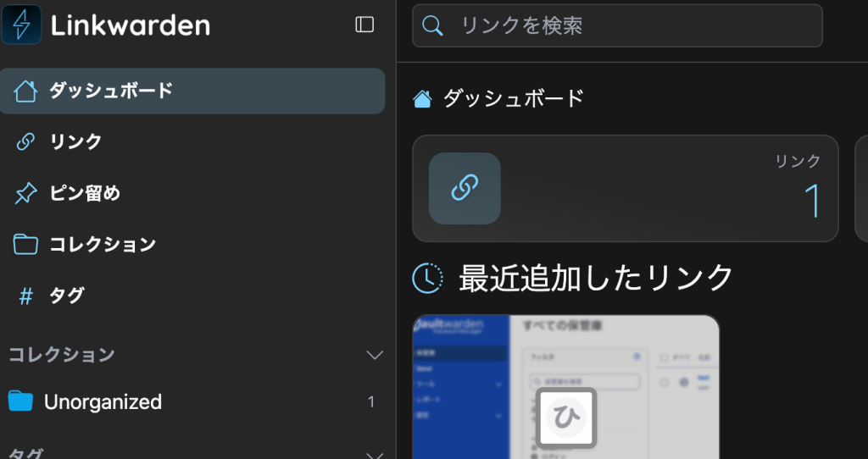Click the blue folder icon for Unorganized
The image size is (868, 459).
pos(20,401)
